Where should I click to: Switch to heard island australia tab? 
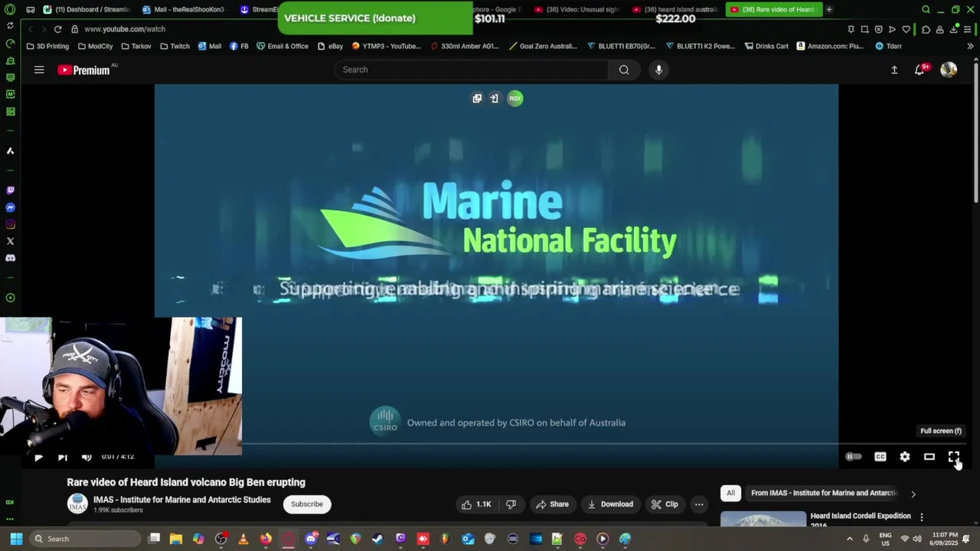(x=677, y=9)
